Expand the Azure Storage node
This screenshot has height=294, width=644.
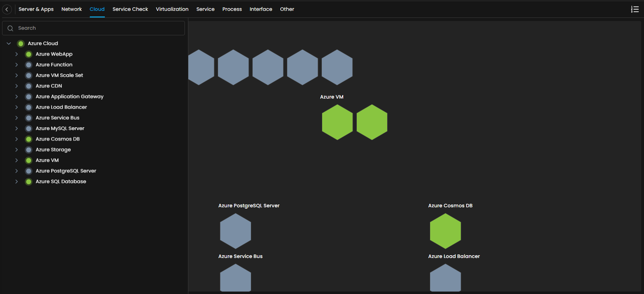pos(16,150)
